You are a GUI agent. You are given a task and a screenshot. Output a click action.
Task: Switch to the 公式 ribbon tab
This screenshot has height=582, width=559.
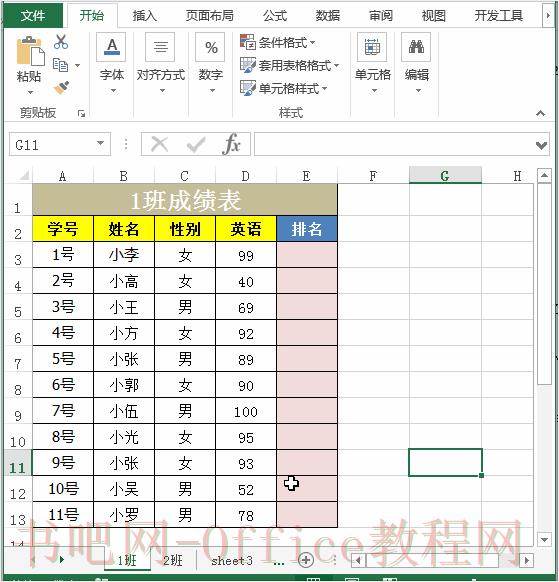coord(275,16)
